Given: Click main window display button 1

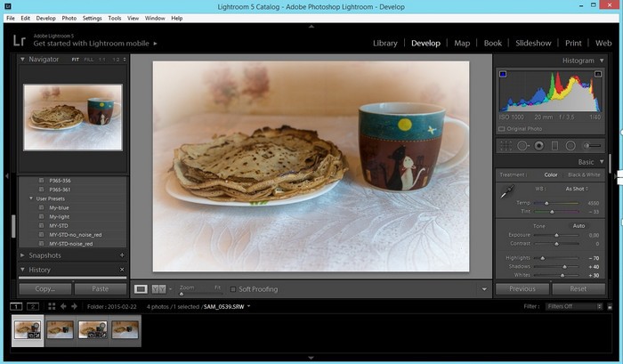Looking at the screenshot, I should coord(16,306).
